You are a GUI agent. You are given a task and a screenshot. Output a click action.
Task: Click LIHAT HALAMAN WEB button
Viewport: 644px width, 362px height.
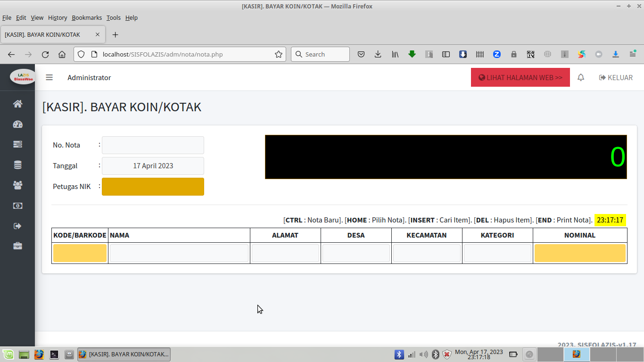tap(520, 77)
